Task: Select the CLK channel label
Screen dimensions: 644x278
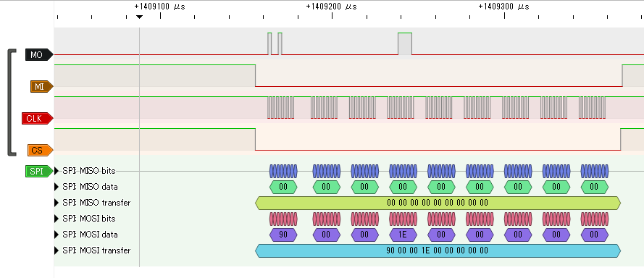Action: coord(38,118)
